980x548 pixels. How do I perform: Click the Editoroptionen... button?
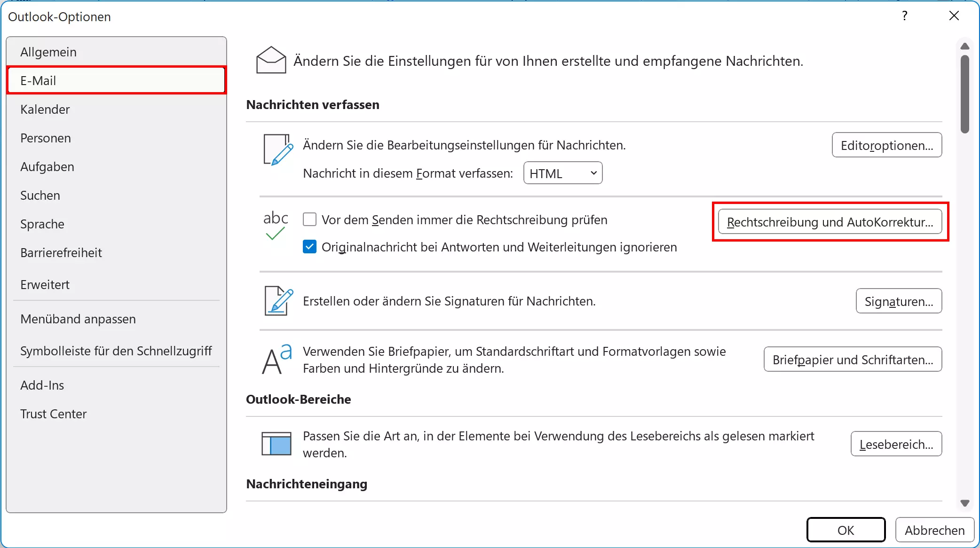[887, 145]
